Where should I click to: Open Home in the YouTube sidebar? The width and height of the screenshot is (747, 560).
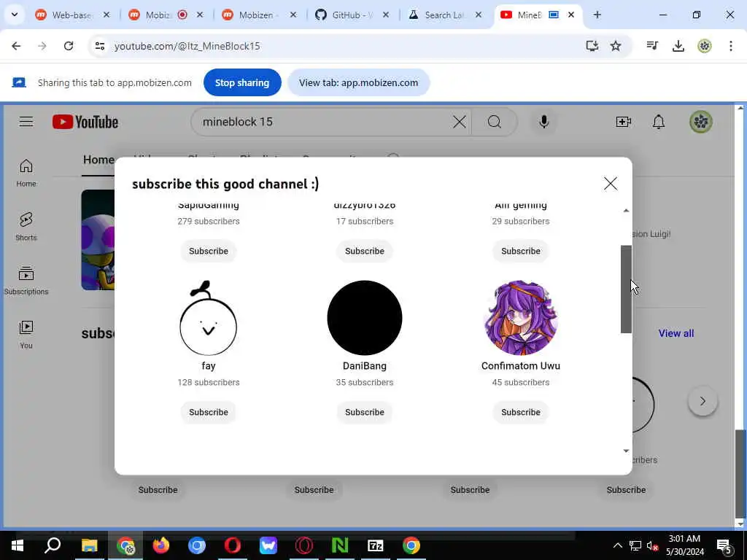tap(26, 173)
